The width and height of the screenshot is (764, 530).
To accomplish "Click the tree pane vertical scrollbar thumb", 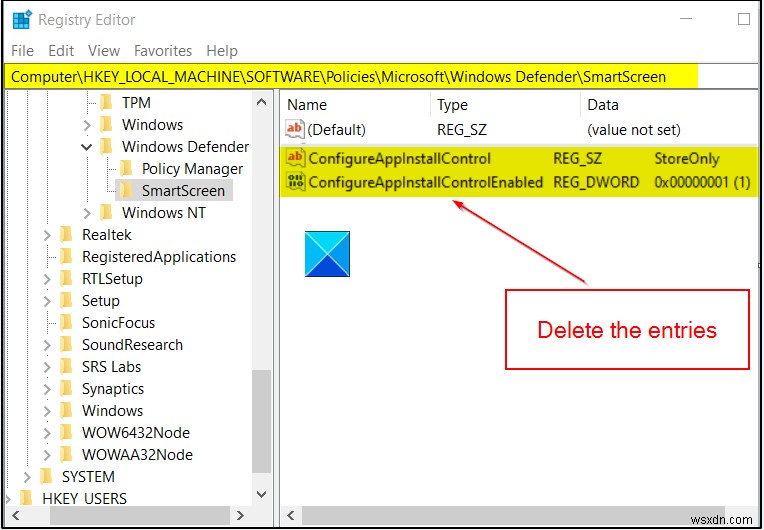I will 262,422.
